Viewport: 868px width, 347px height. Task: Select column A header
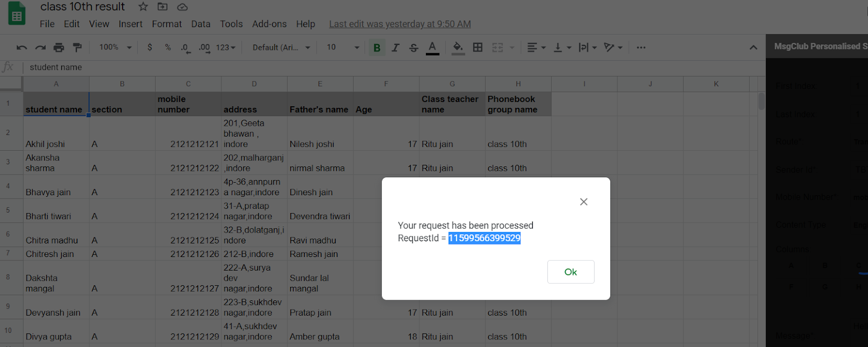56,84
